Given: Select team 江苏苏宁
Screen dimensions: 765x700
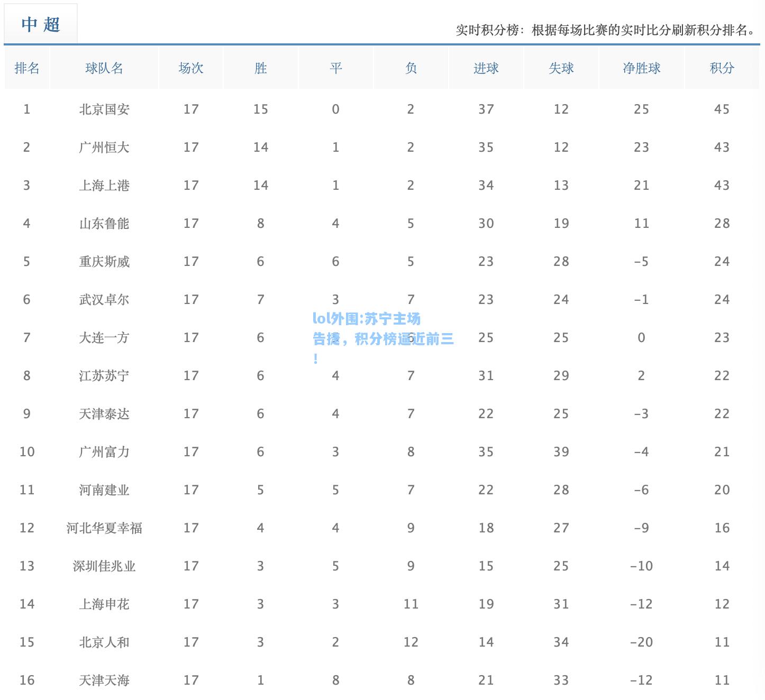Looking at the screenshot, I should (104, 376).
